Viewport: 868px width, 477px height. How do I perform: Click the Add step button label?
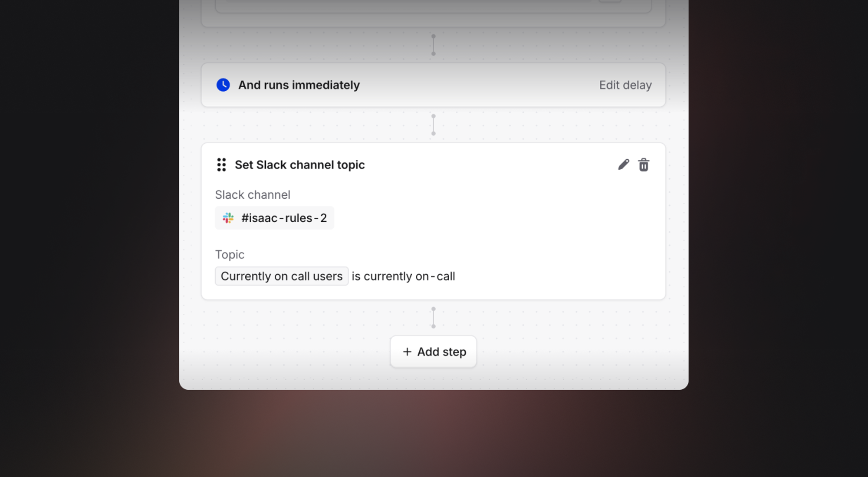click(442, 352)
